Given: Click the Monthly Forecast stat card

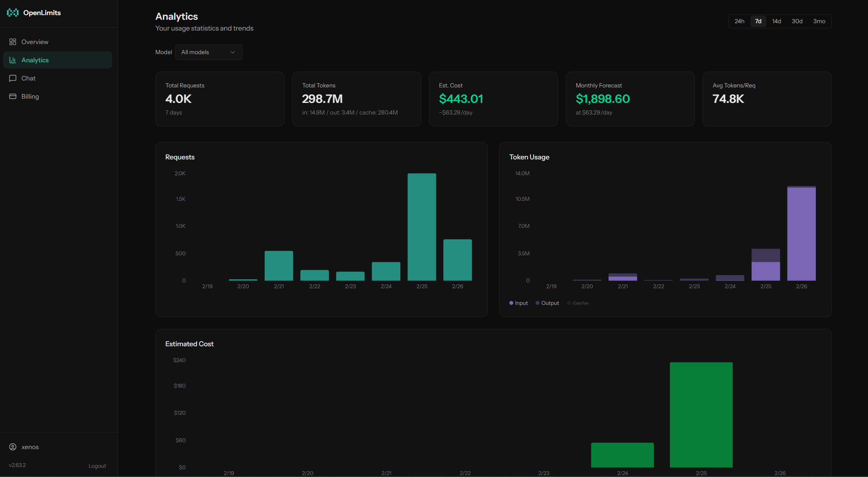Looking at the screenshot, I should click(630, 99).
